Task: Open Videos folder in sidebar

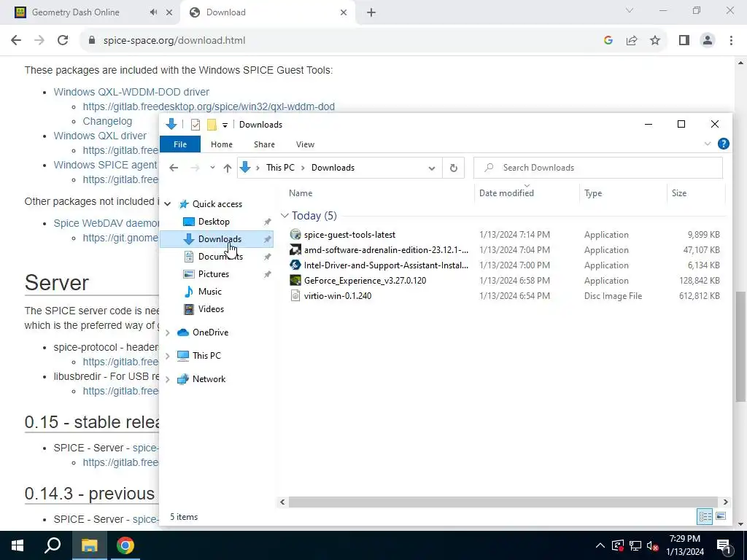Action: click(x=211, y=309)
